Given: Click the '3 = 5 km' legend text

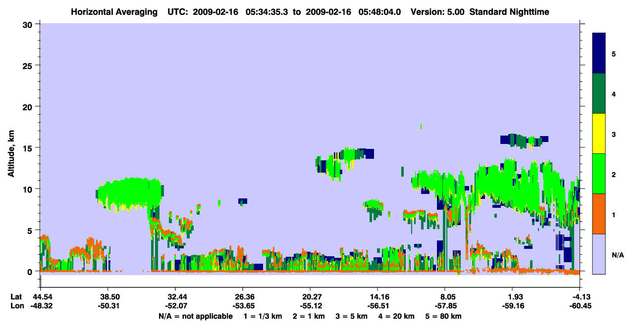Looking at the screenshot, I should [352, 316].
